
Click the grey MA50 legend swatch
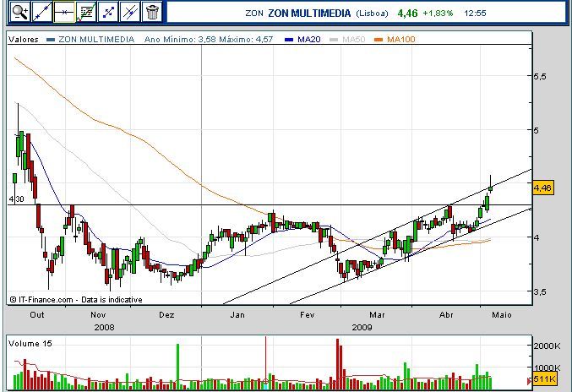coord(334,40)
